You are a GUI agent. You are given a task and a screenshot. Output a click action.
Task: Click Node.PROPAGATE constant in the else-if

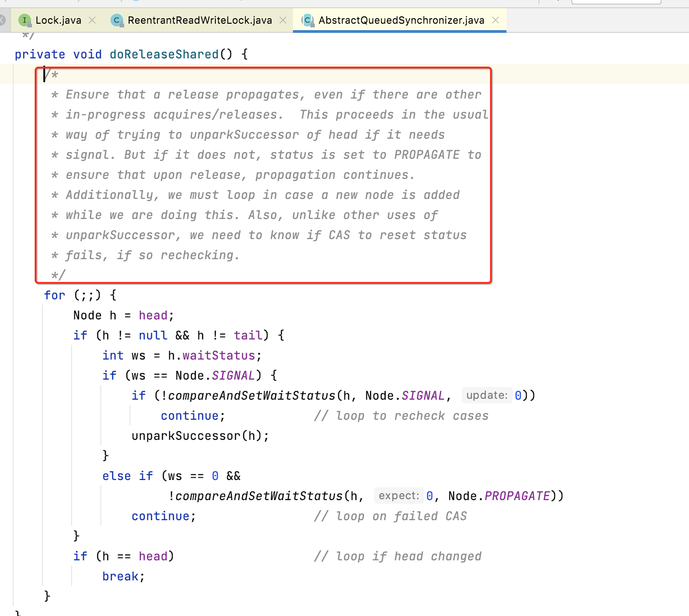pos(499,496)
